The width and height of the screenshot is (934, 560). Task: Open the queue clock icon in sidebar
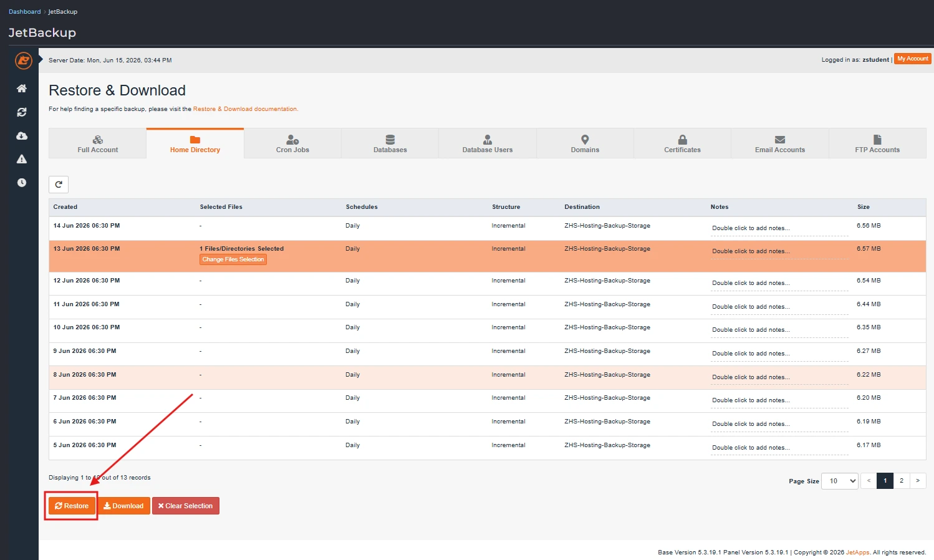coord(22,183)
